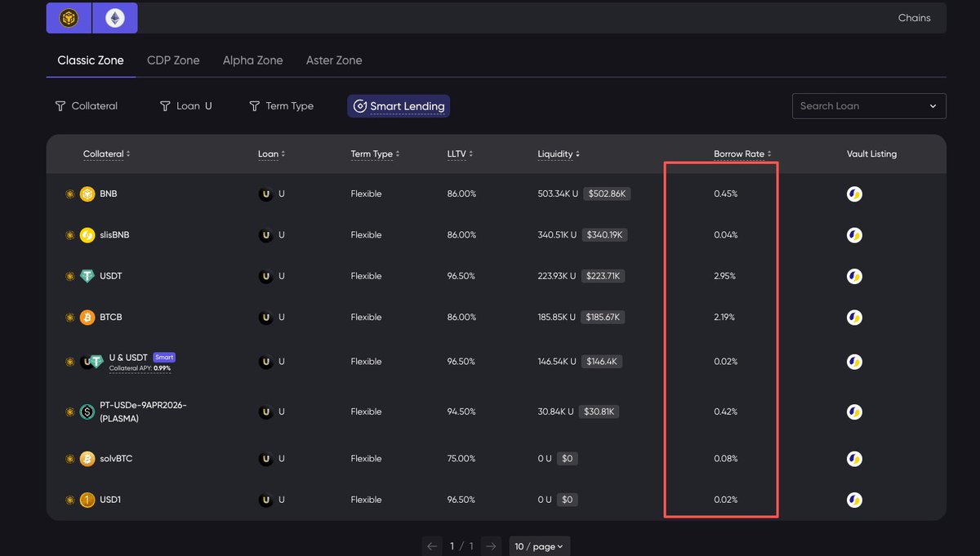Go to the previous page arrow
The width and height of the screenshot is (980, 556).
point(433,546)
